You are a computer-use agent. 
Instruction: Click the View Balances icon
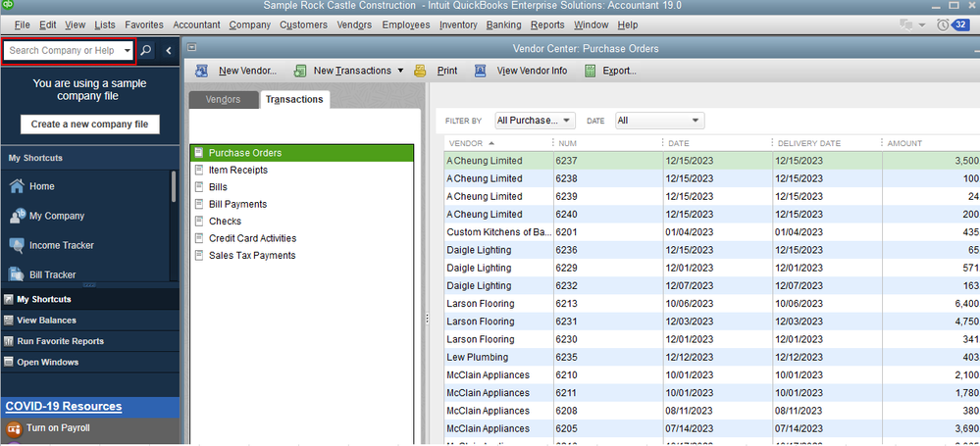coord(9,321)
